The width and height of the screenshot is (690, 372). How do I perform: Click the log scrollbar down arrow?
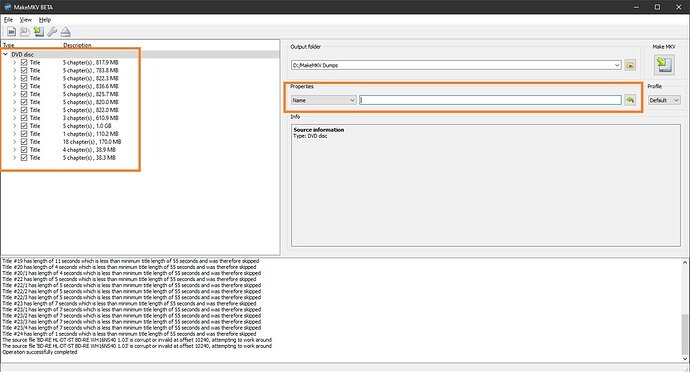coord(685,358)
